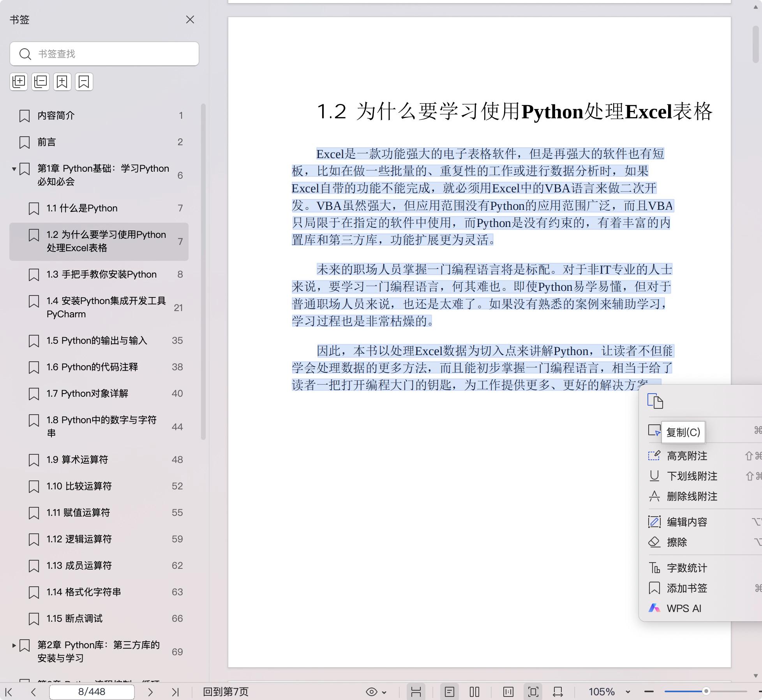762x700 pixels.
Task: Click the 书签查找 search field
Action: (104, 54)
